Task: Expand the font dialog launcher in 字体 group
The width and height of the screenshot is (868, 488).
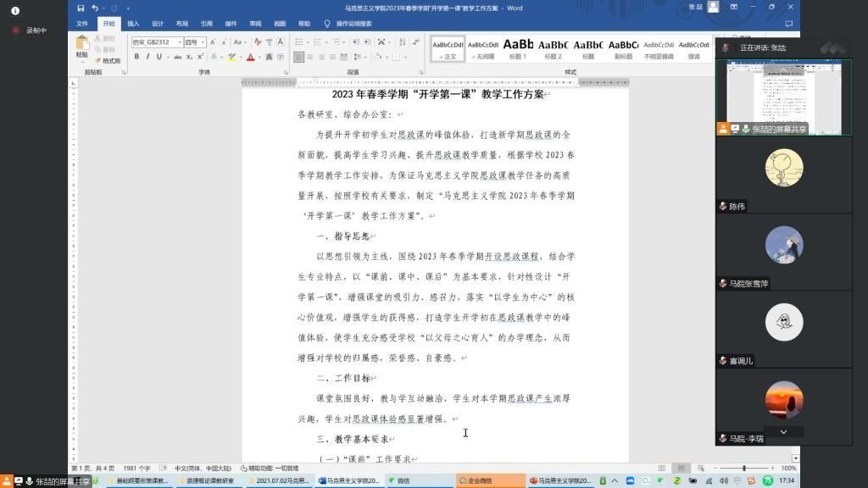Action: coord(286,73)
